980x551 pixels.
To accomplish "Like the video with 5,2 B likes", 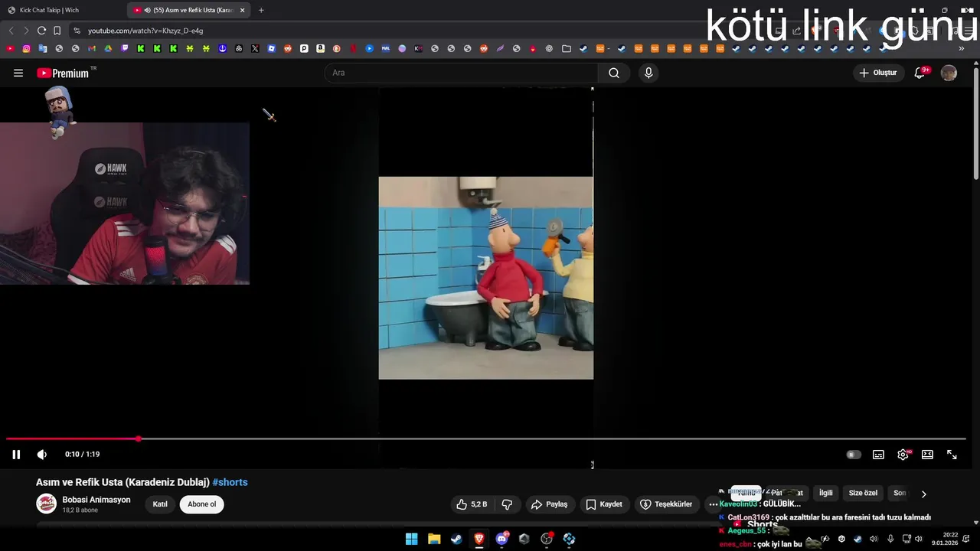I will (x=472, y=504).
